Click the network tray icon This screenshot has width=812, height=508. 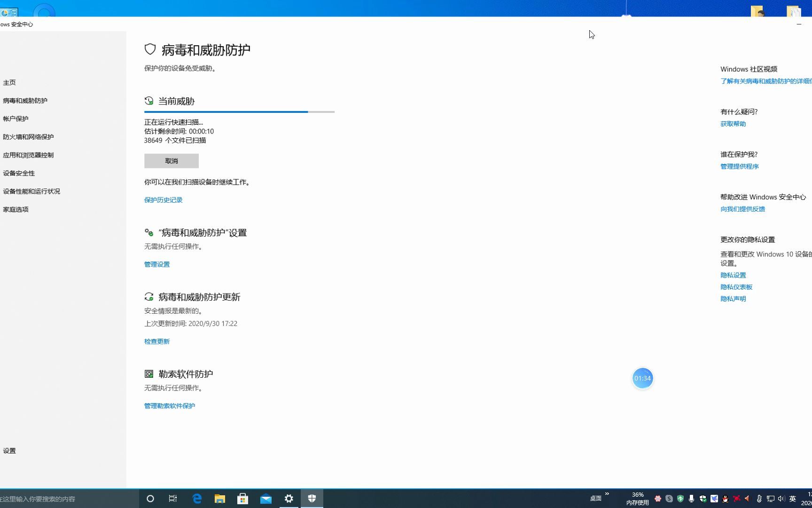point(771,499)
